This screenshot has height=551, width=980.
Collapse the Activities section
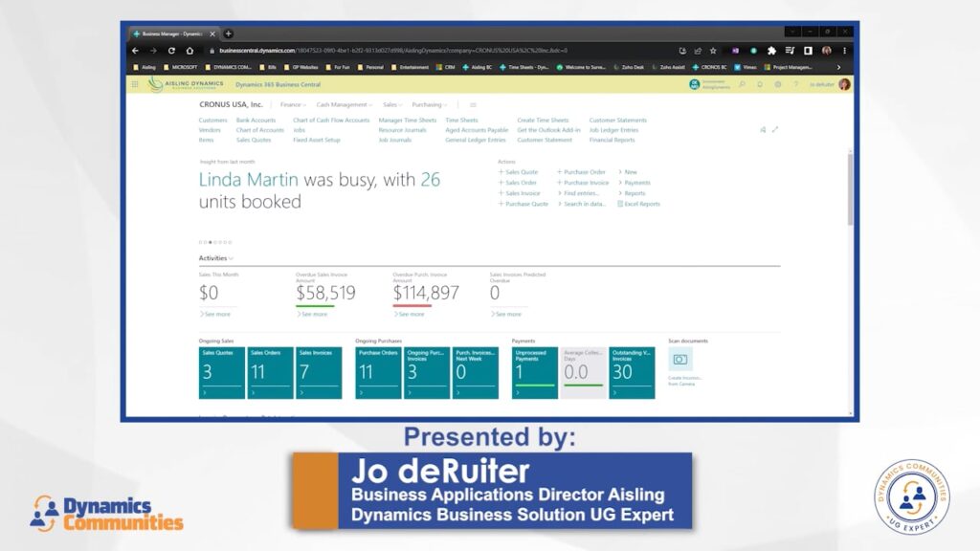click(215, 258)
